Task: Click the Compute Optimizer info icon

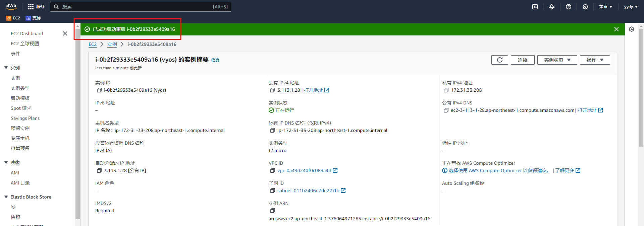Action: (x=445, y=170)
